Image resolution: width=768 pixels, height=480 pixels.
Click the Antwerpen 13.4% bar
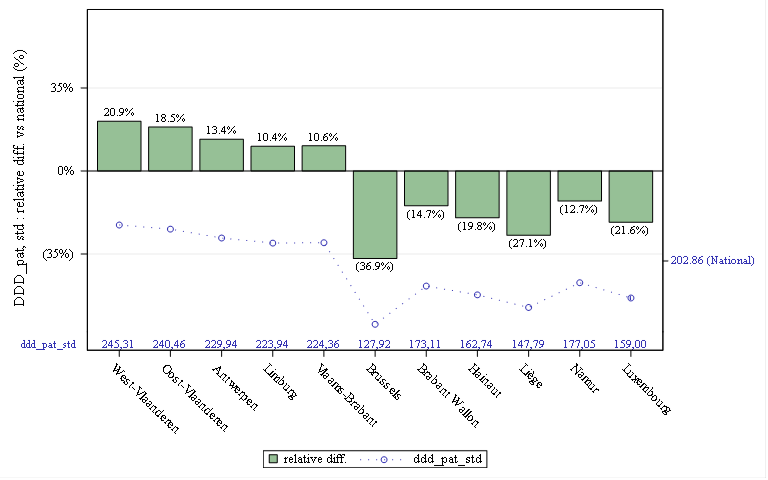pyautogui.click(x=221, y=155)
